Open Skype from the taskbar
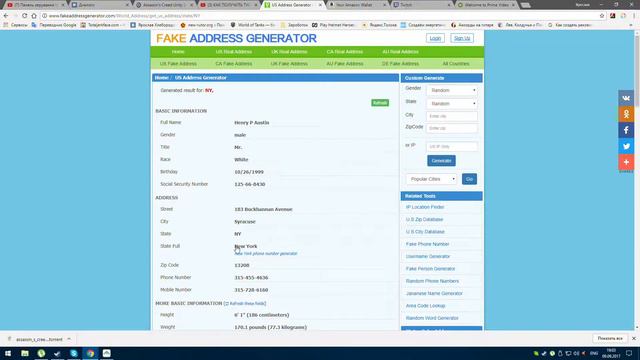This screenshot has width=640, height=360. (x=74, y=353)
